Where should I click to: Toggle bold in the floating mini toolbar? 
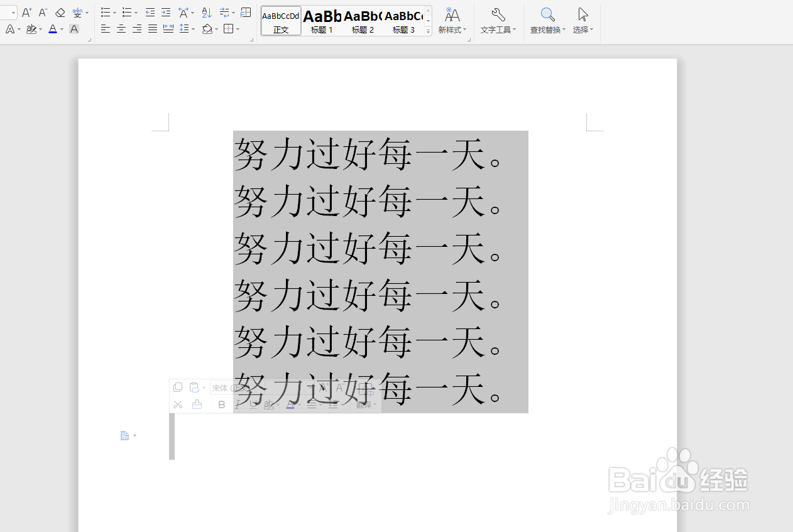(x=221, y=404)
